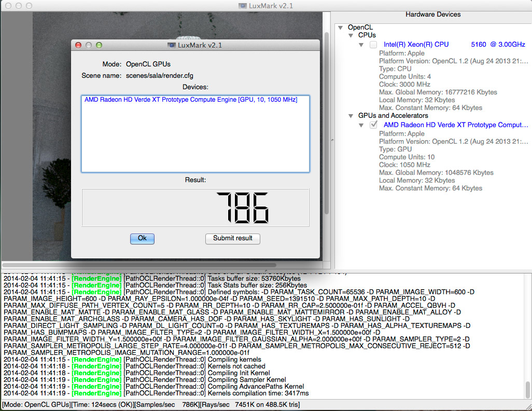Click the Submit result button

pyautogui.click(x=233, y=238)
